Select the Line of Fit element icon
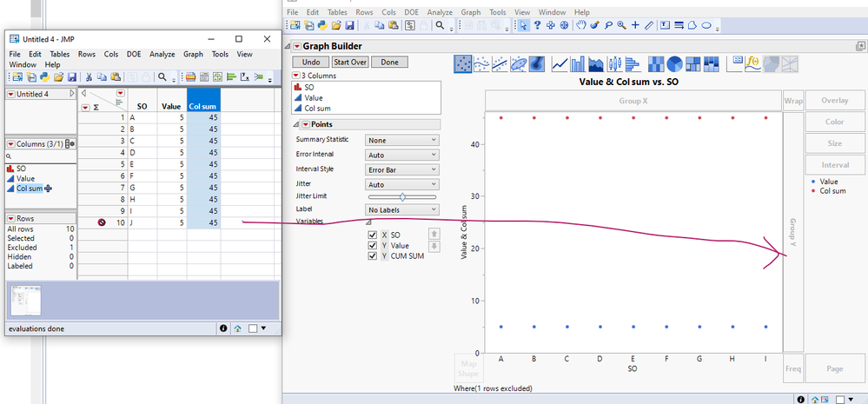The image size is (868, 404). pos(500,64)
